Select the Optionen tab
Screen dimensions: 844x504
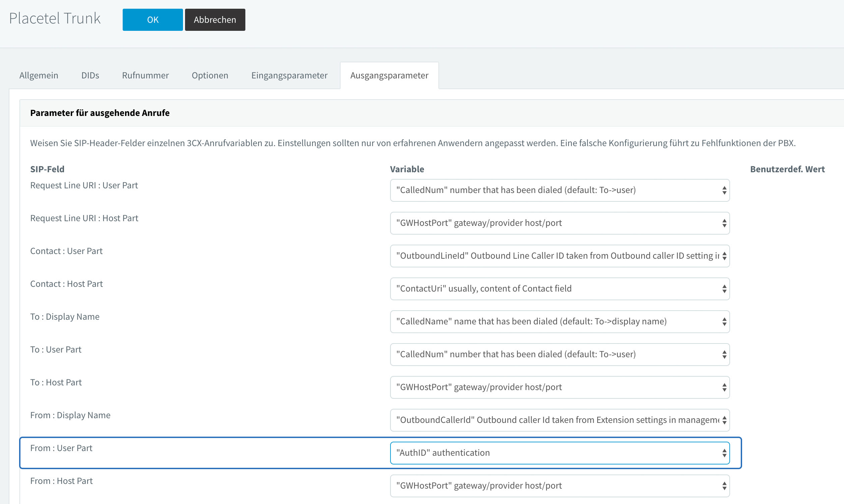coord(210,75)
